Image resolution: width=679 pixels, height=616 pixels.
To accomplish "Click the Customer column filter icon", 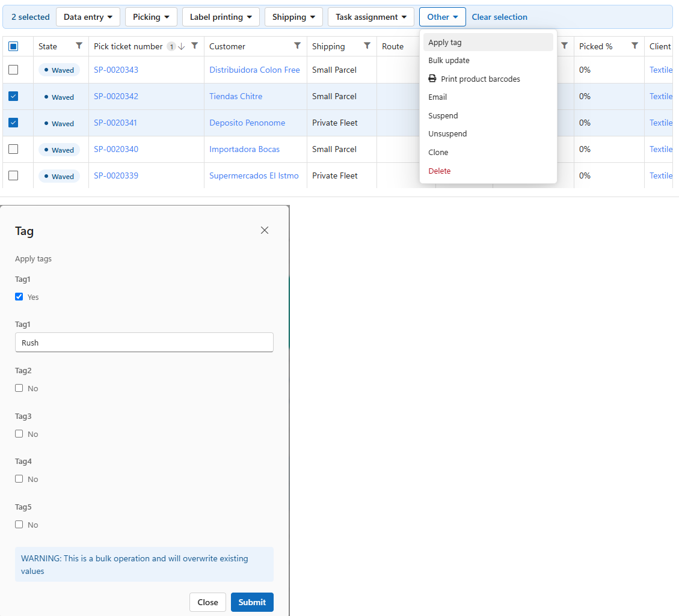I will tap(298, 46).
